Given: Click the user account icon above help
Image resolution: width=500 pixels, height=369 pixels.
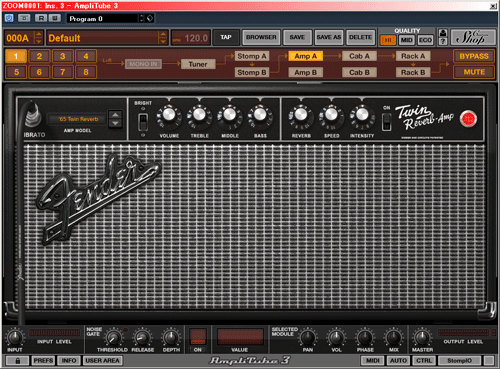Looking at the screenshot, I should [x=443, y=33].
